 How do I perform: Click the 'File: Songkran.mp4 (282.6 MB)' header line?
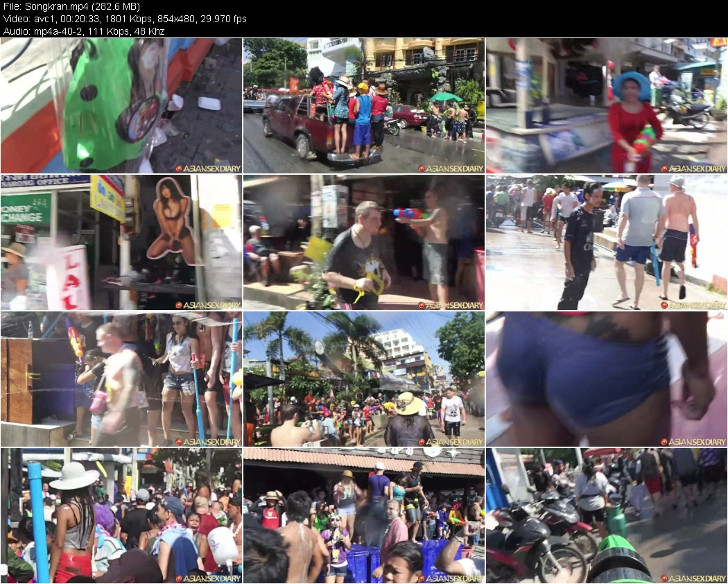tap(71, 6)
